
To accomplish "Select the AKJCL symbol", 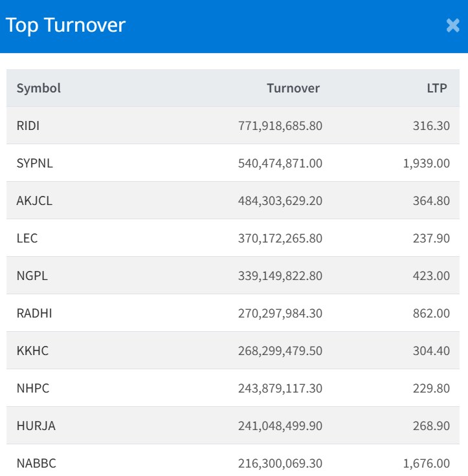I will pyautogui.click(x=34, y=201).
